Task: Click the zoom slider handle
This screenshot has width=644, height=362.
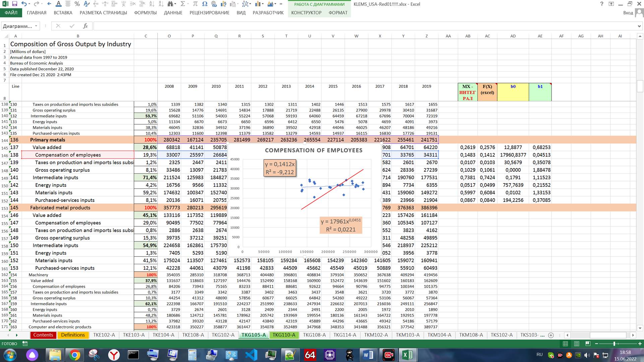Action: click(614, 344)
